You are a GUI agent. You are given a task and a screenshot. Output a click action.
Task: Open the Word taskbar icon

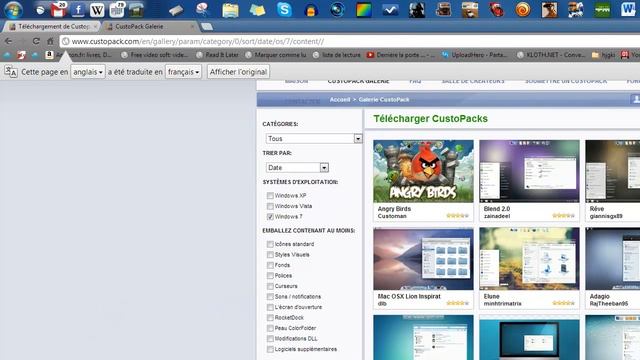point(629,10)
